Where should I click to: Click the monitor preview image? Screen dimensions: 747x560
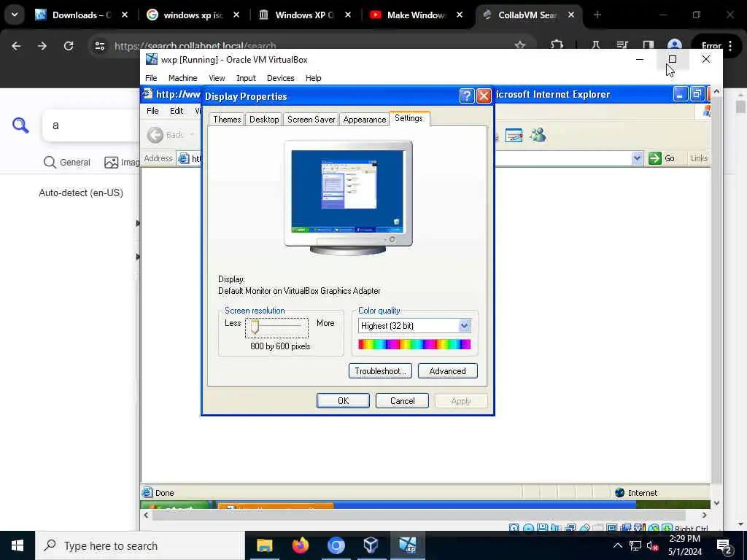point(348,197)
